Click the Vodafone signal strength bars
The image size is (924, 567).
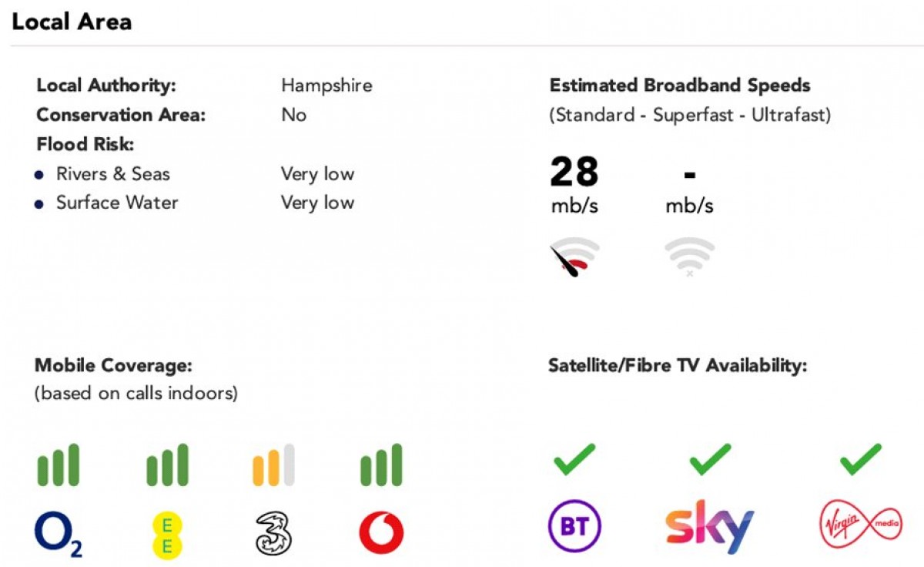click(381, 465)
